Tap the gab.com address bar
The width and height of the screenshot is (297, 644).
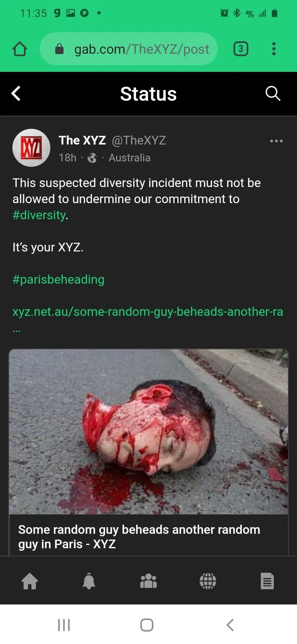point(129,49)
